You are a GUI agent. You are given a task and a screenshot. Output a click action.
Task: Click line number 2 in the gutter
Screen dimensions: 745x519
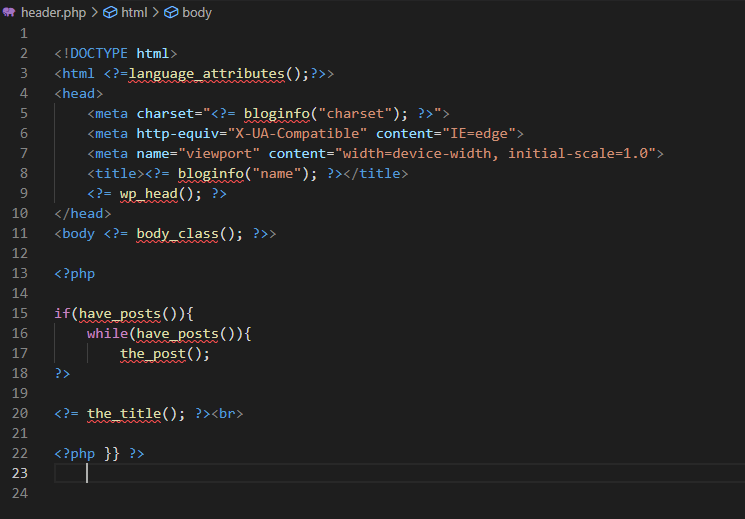click(x=24, y=54)
